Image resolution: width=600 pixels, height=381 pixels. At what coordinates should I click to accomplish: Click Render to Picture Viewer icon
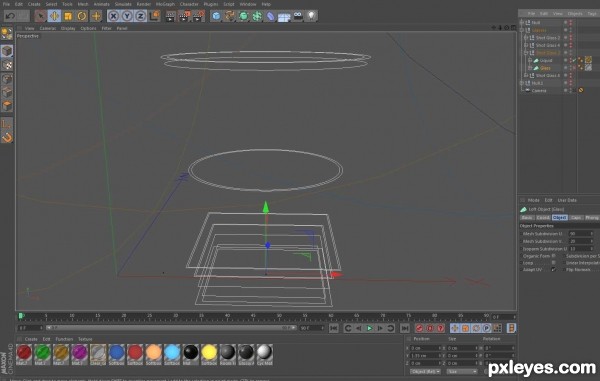(184, 16)
